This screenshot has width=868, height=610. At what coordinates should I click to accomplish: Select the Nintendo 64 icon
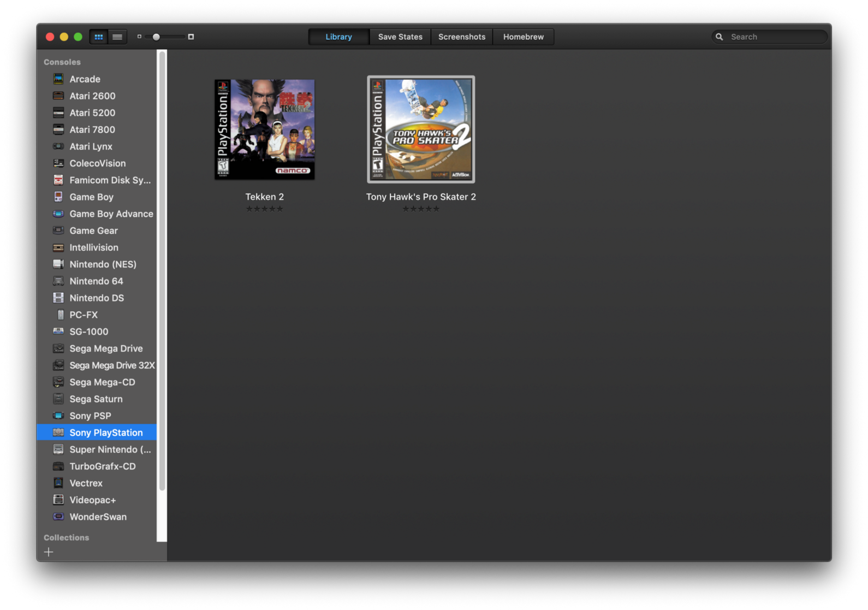tap(58, 281)
